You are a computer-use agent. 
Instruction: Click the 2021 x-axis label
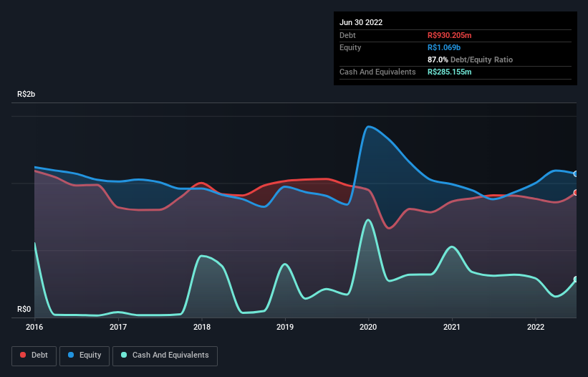452,327
